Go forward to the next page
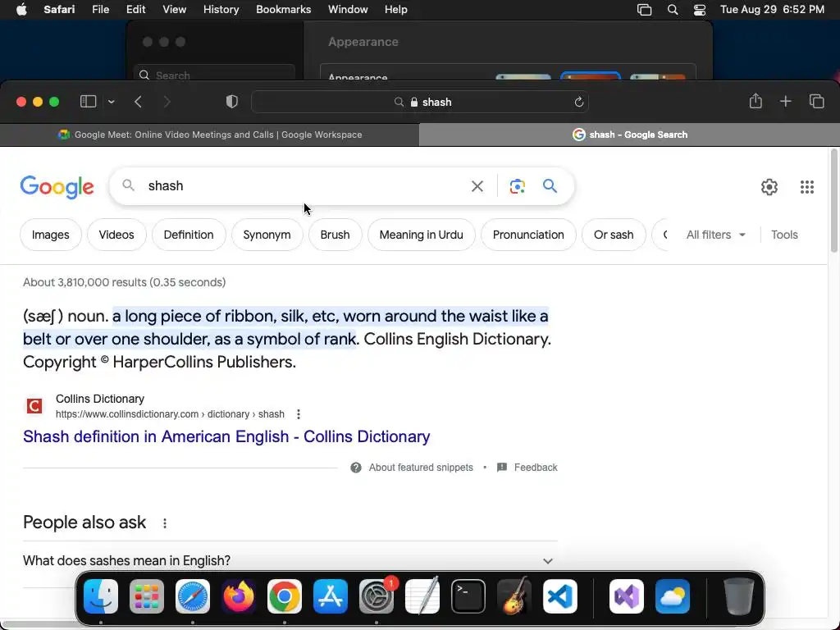Screen dimensions: 840x630 167,102
